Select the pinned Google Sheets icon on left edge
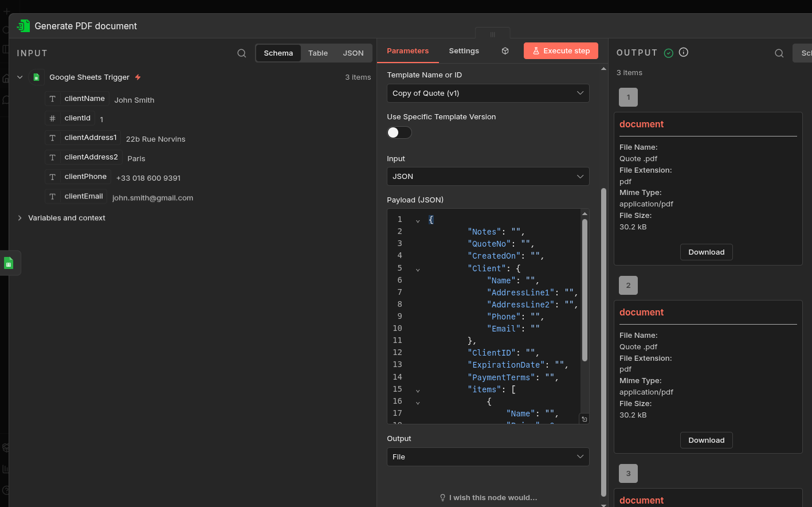Image resolution: width=812 pixels, height=507 pixels. click(9, 262)
